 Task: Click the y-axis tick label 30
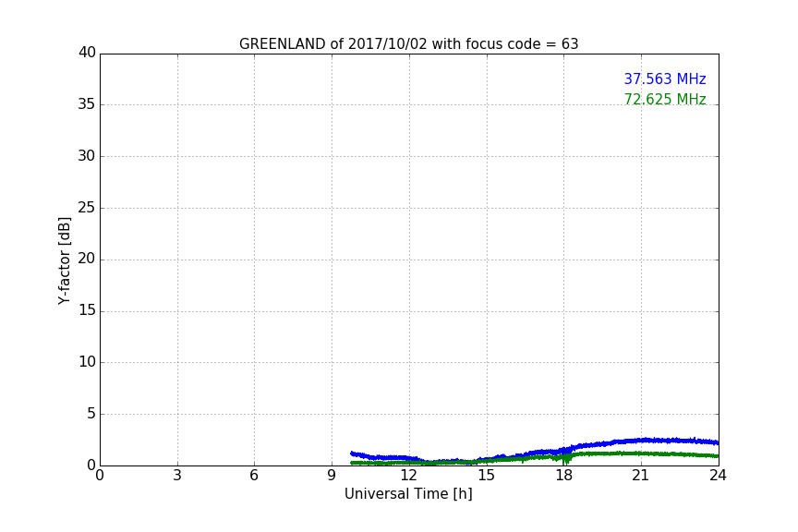click(x=87, y=156)
